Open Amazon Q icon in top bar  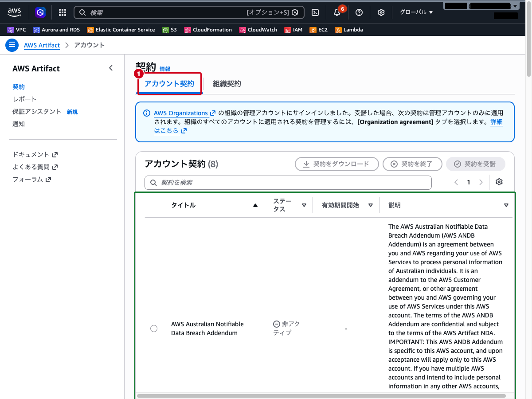click(x=41, y=12)
